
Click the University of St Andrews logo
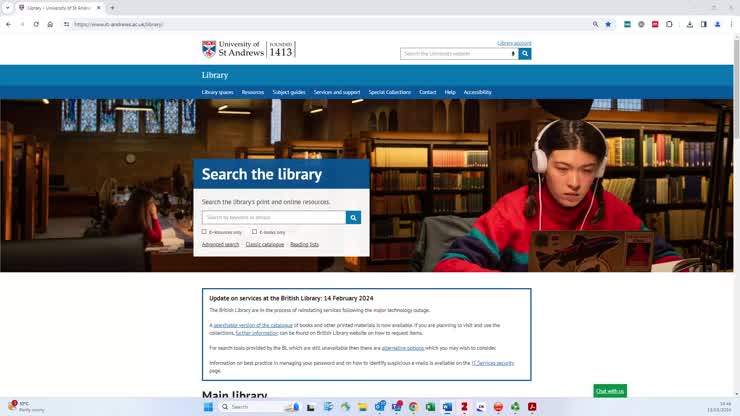click(249, 49)
